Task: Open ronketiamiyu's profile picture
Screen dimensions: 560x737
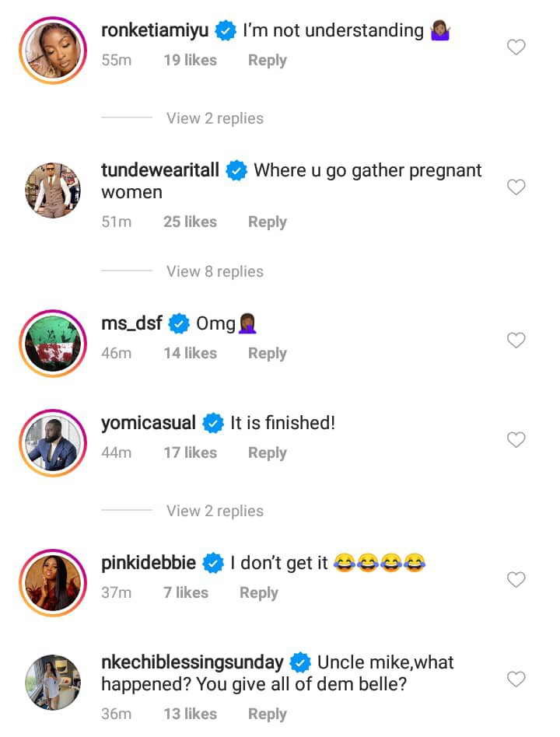Action: pyautogui.click(x=53, y=47)
